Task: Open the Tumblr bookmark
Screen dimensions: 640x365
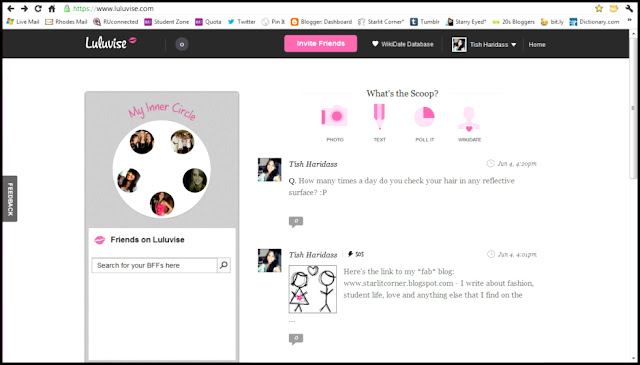Action: point(424,22)
